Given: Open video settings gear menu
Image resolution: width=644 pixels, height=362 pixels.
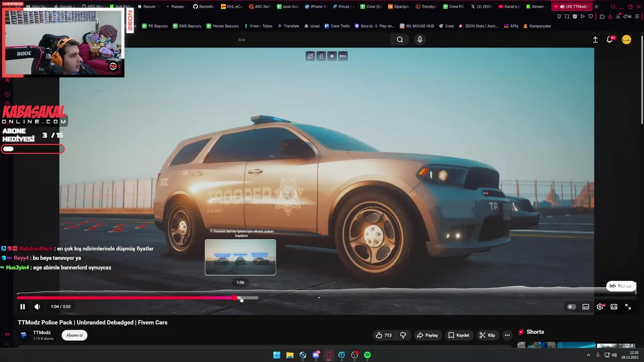Looking at the screenshot, I should [600, 307].
